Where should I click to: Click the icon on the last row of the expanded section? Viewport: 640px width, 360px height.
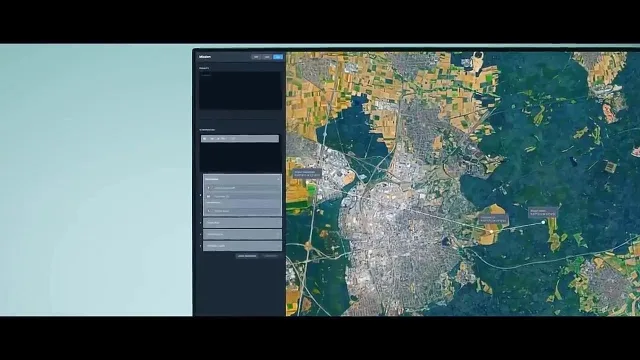(209, 211)
